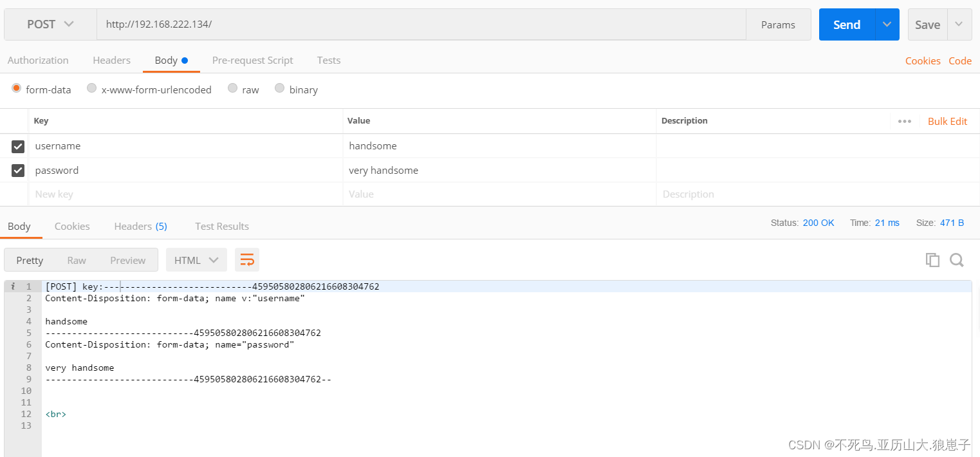The image size is (980, 457).
Task: Uncheck the username form-data row
Action: tap(17, 146)
